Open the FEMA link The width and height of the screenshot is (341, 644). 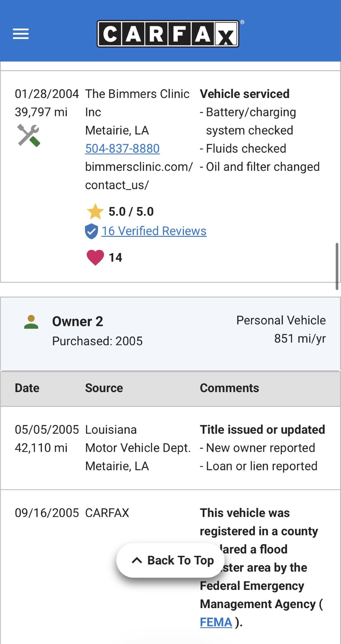coord(216,622)
